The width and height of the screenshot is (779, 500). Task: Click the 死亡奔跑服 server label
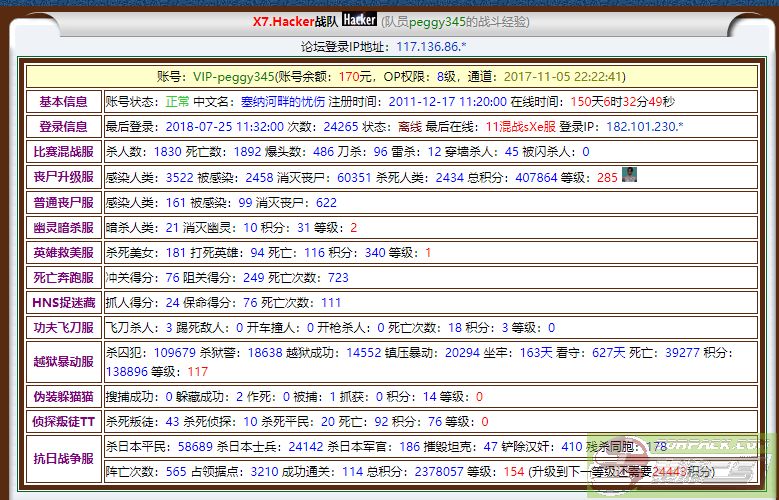pos(63,278)
